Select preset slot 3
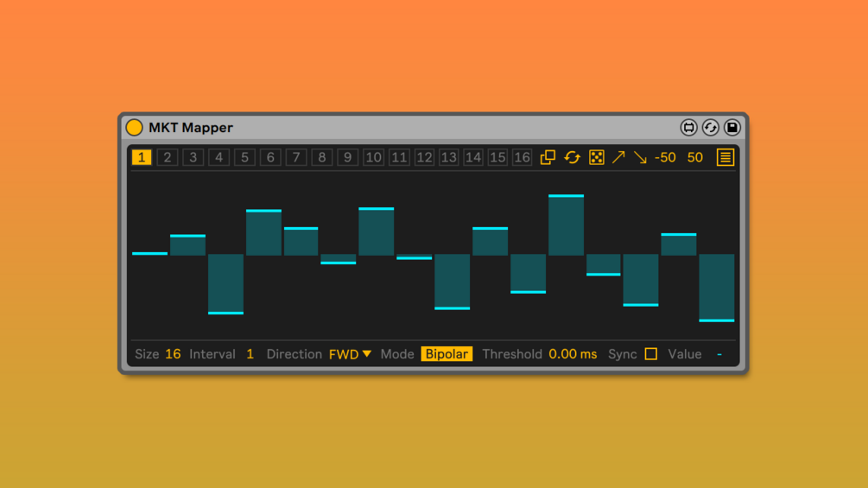This screenshot has height=488, width=868. (193, 157)
